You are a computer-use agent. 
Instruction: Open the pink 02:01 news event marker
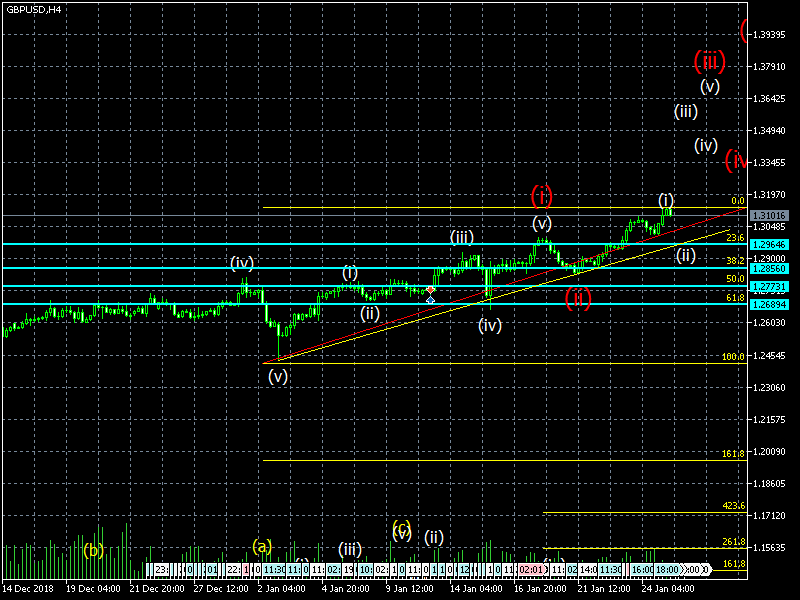tap(531, 570)
